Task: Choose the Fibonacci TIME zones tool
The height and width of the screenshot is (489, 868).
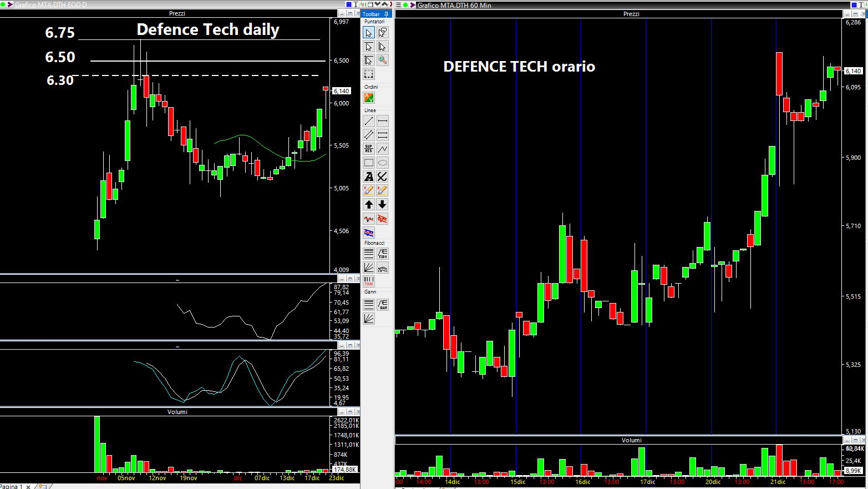Action: [x=369, y=281]
